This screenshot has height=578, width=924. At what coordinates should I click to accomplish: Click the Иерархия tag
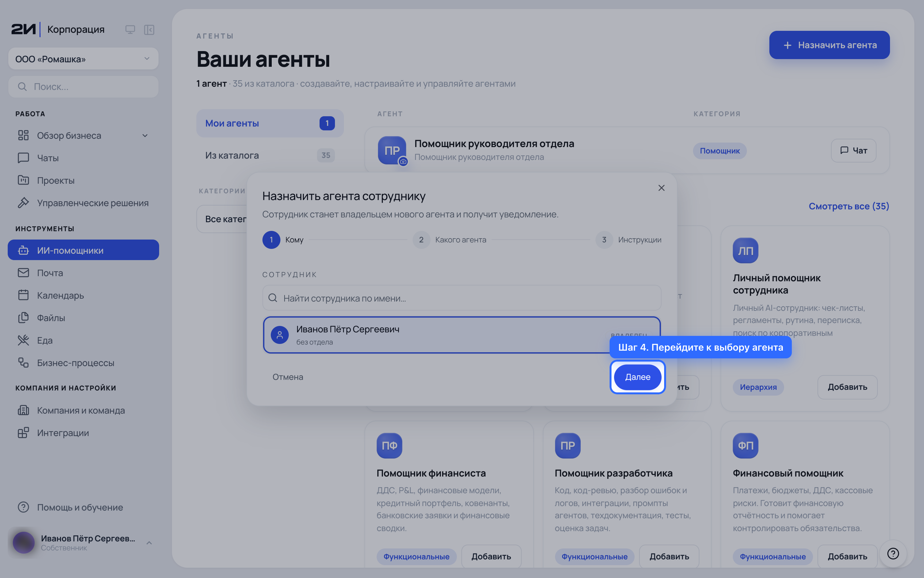pyautogui.click(x=758, y=387)
